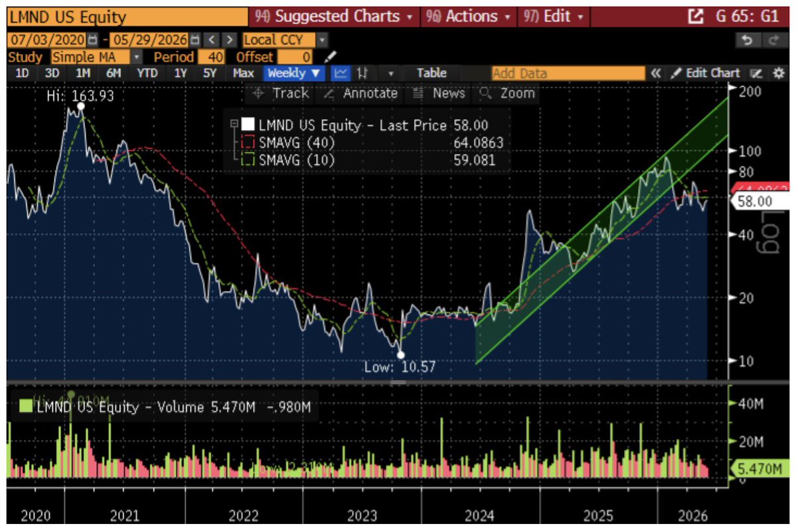
Task: Select the 6M range tab
Action: coord(114,73)
